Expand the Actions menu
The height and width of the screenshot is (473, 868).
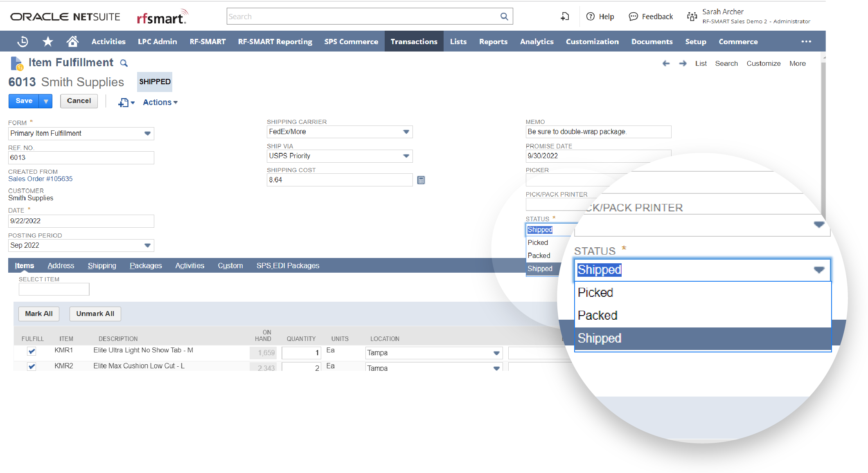[x=159, y=102]
